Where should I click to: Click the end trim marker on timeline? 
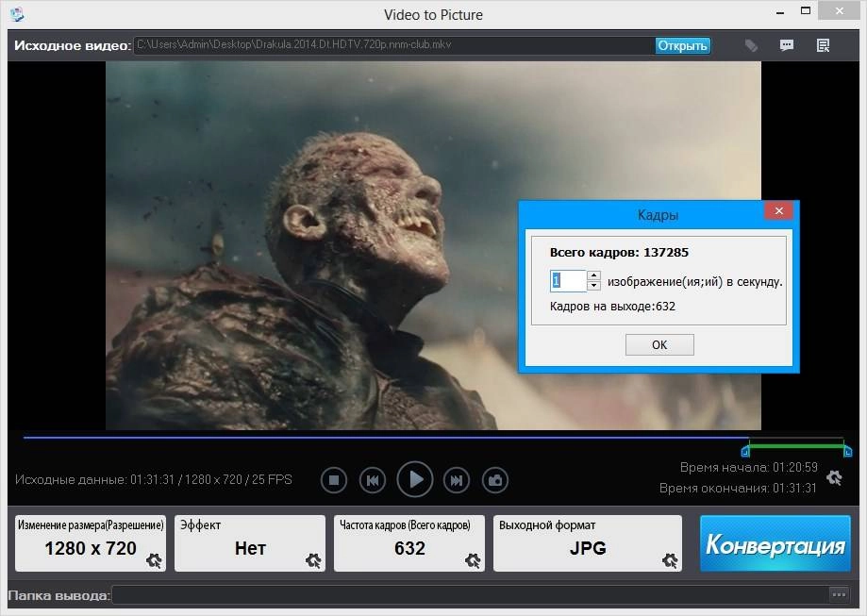[847, 452]
